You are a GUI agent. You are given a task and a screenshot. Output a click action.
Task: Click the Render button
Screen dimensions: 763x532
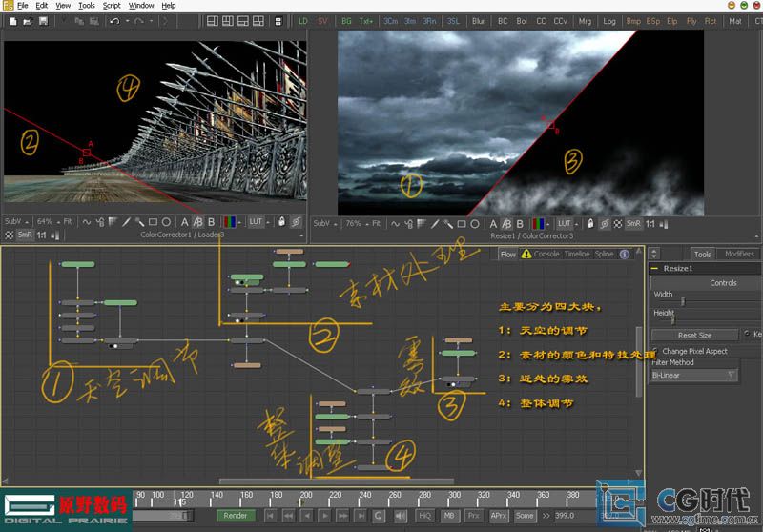(x=235, y=515)
